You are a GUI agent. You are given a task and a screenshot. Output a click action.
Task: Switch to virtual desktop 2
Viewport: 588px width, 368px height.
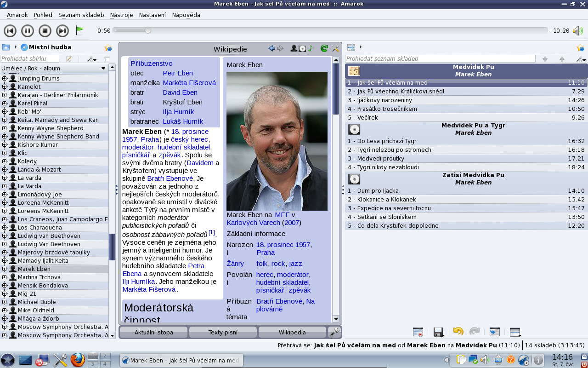(105, 356)
